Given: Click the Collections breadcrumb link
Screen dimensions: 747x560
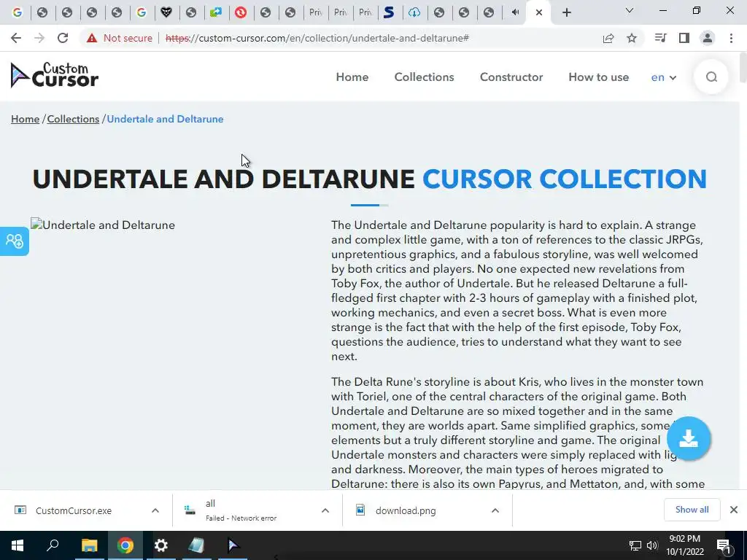Looking at the screenshot, I should [73, 119].
